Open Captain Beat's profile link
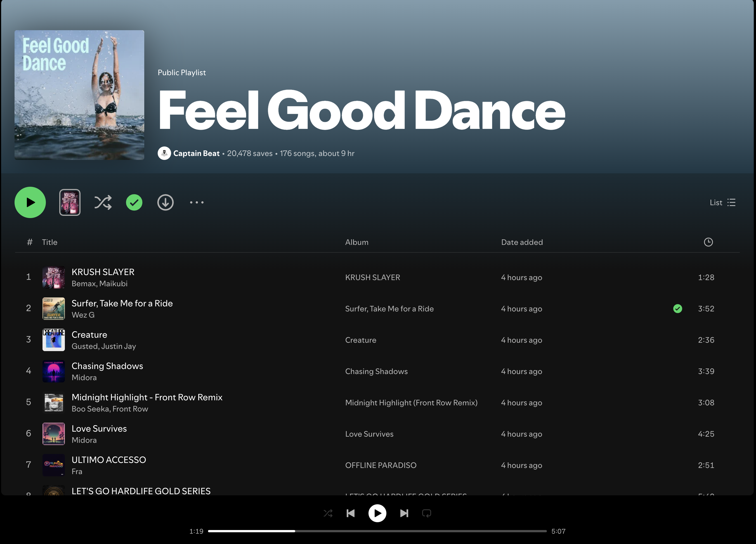Viewport: 756px width, 544px height. (x=196, y=153)
